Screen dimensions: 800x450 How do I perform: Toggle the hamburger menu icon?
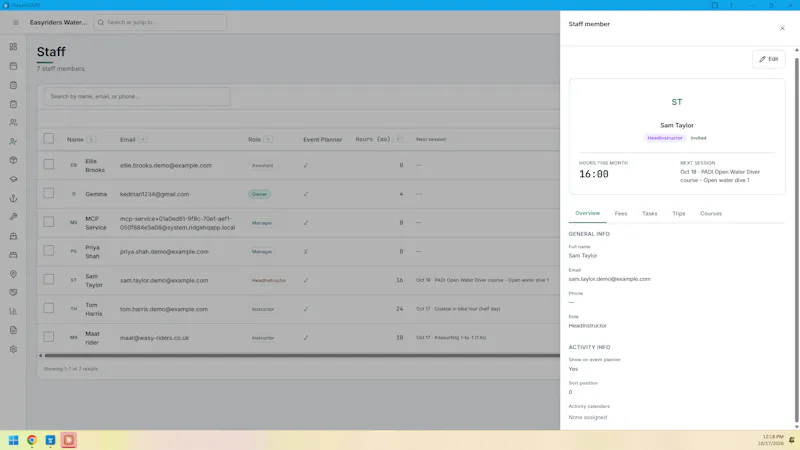(x=15, y=22)
